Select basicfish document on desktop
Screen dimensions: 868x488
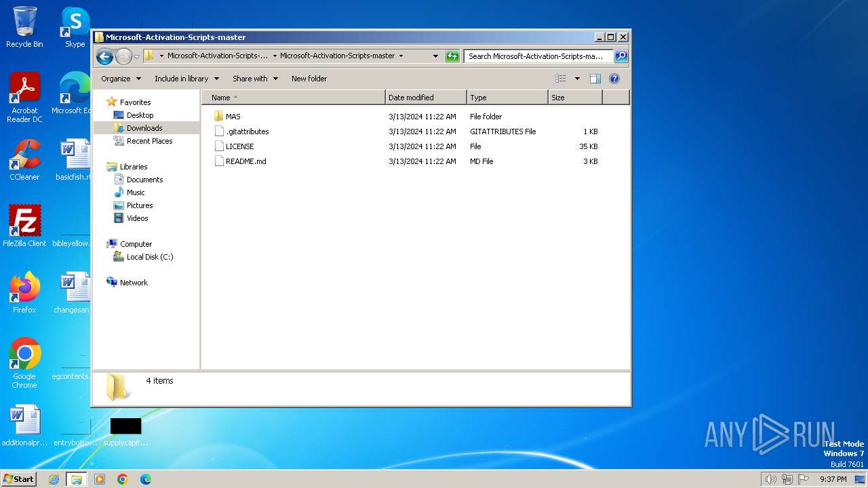73,160
